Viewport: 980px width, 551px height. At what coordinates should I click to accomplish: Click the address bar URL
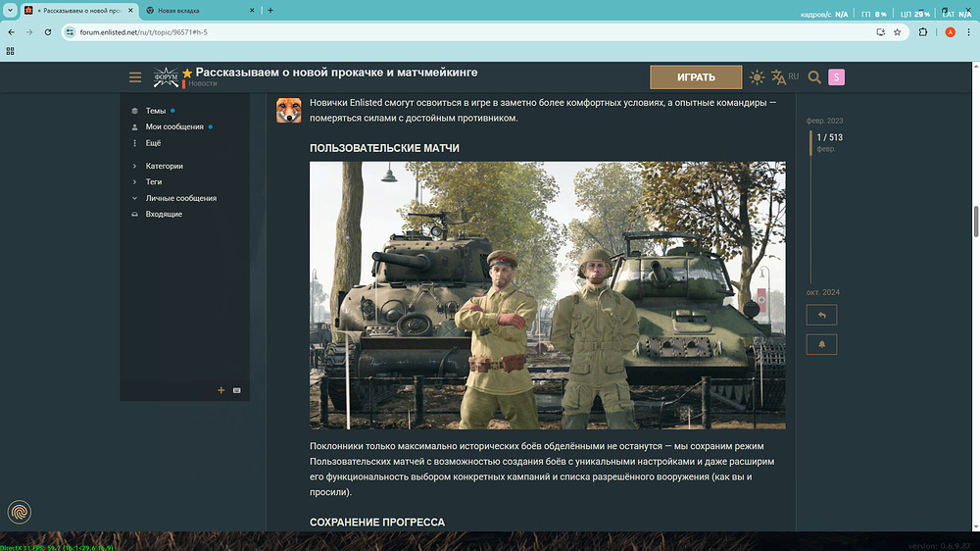(x=144, y=32)
